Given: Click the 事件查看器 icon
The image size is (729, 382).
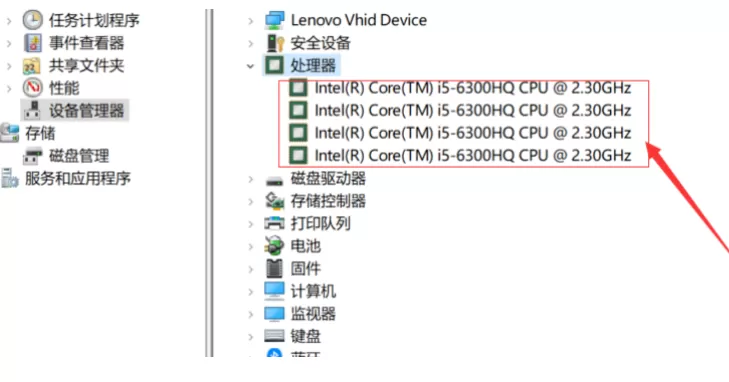Looking at the screenshot, I should [33, 43].
